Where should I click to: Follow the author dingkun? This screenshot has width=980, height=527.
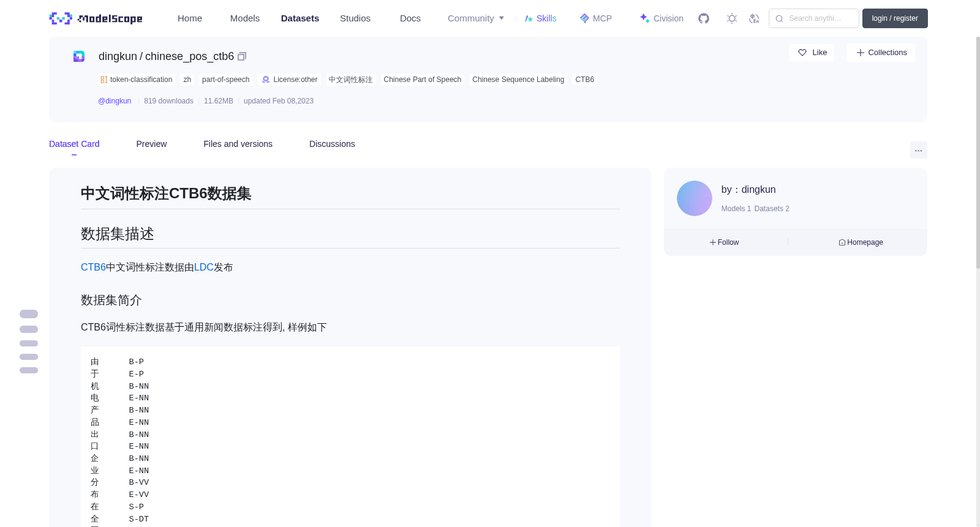coord(724,242)
